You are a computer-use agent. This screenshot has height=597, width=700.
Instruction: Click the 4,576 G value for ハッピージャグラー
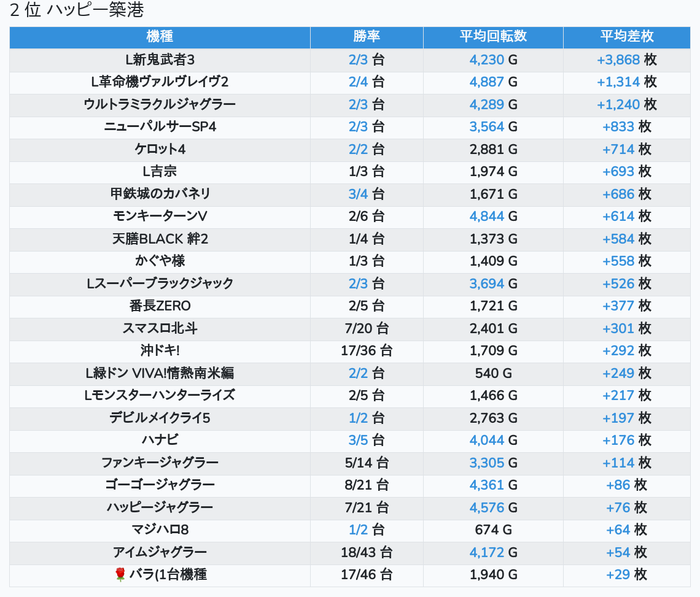point(493,507)
